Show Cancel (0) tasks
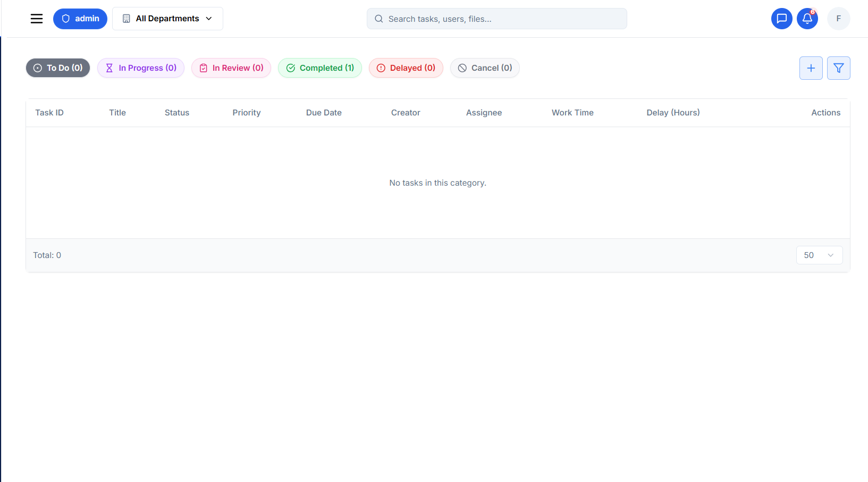Screen dimensions: 868x482 click(485, 68)
